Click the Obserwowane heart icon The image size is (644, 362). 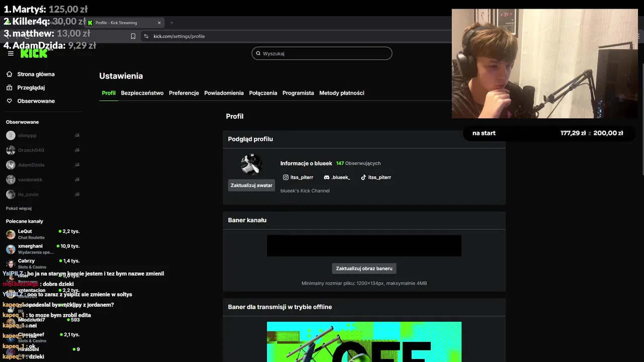(9, 101)
